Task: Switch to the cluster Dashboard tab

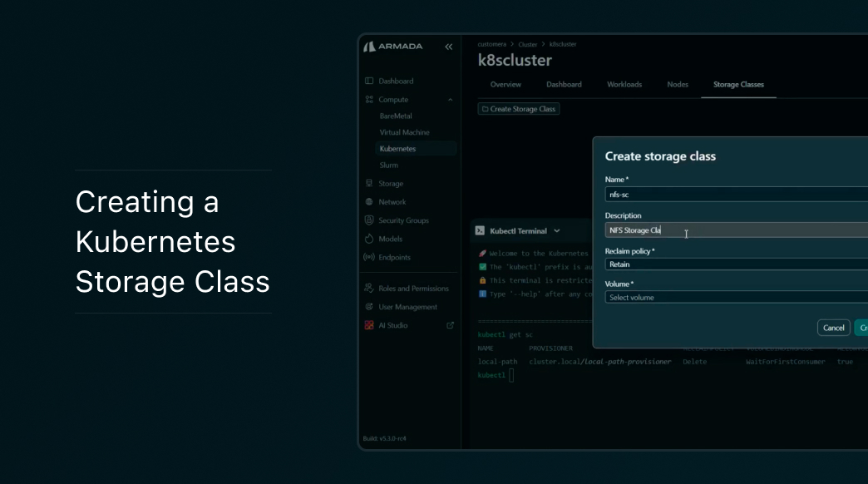Action: (564, 85)
